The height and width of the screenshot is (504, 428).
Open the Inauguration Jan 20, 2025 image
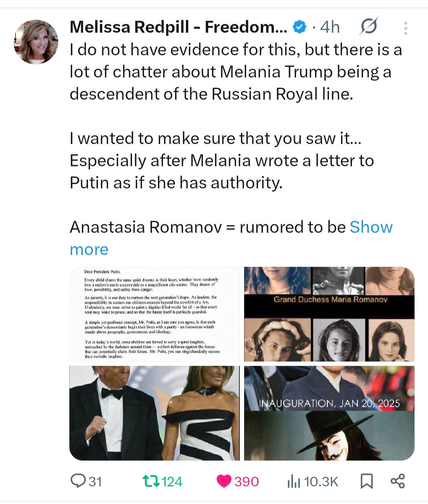click(x=329, y=413)
